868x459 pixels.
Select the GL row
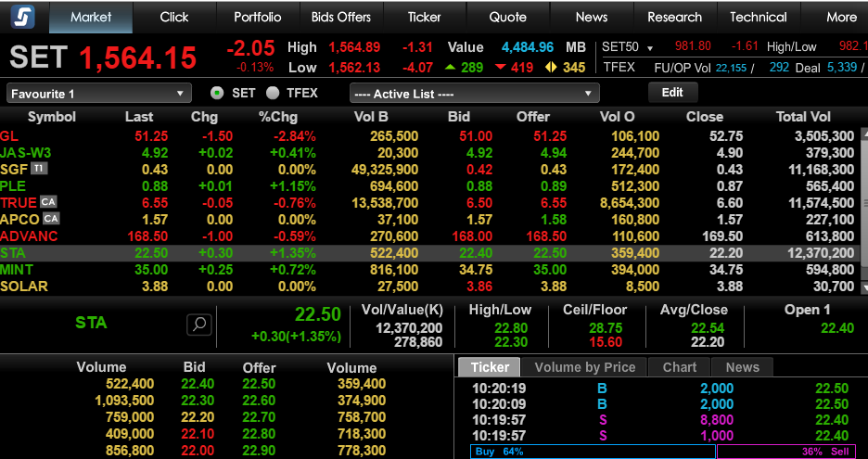(x=429, y=136)
